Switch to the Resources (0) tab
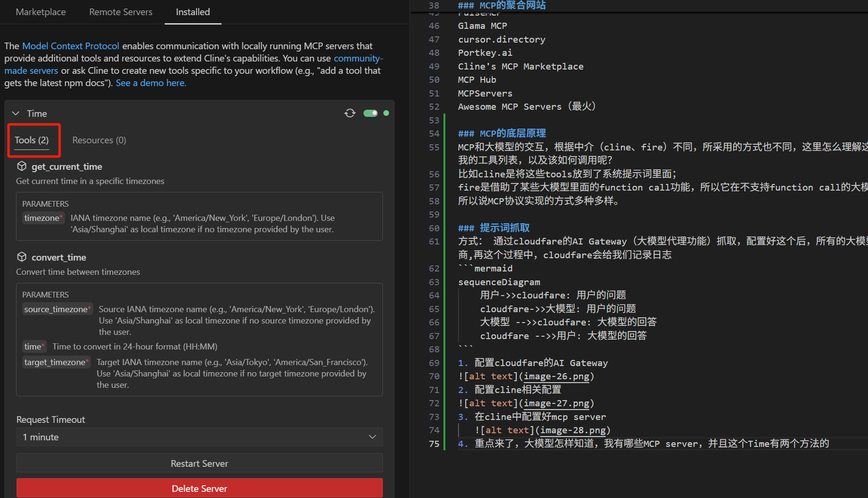The height and width of the screenshot is (498, 868). (x=99, y=140)
